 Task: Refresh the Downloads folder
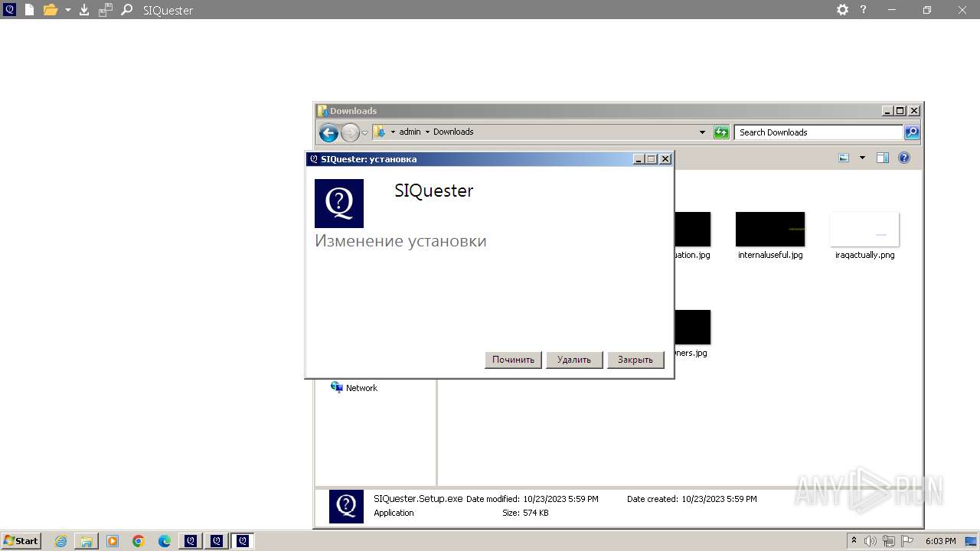point(721,132)
